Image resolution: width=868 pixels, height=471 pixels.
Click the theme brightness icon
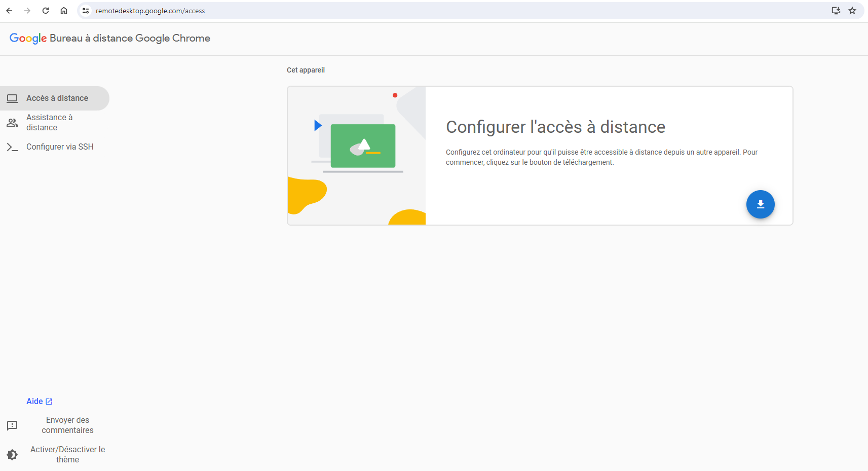coord(12,455)
